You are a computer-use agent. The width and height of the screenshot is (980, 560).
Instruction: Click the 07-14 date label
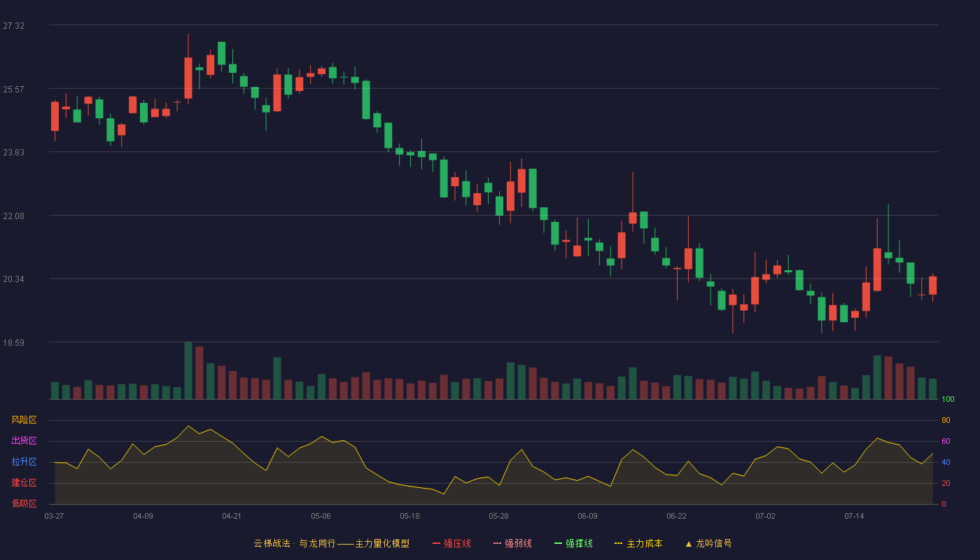click(x=854, y=516)
